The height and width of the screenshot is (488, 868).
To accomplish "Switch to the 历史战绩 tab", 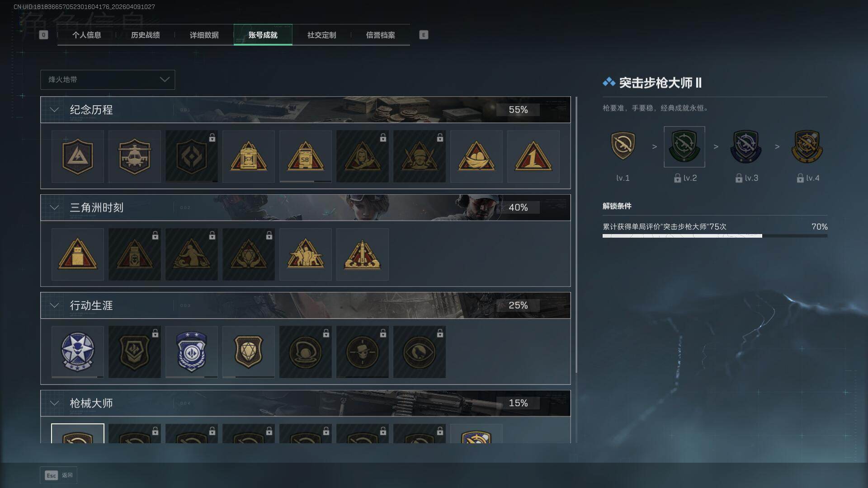I will click(x=145, y=35).
